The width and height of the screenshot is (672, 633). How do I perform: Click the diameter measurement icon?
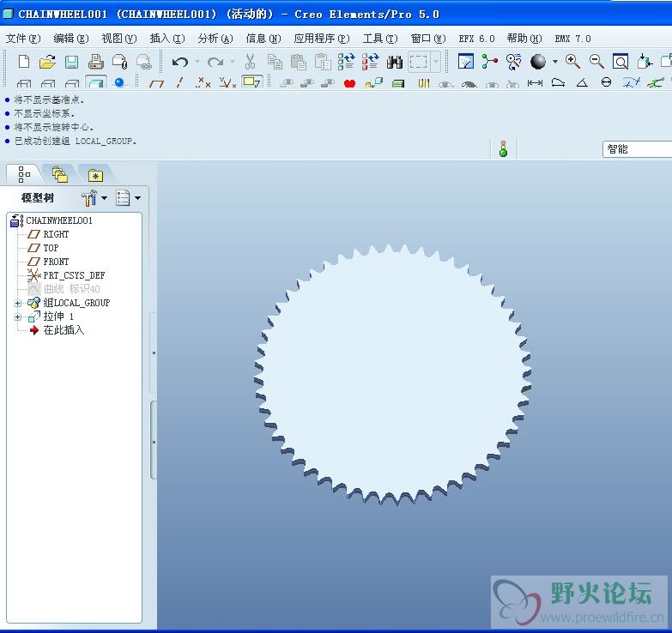tap(606, 82)
